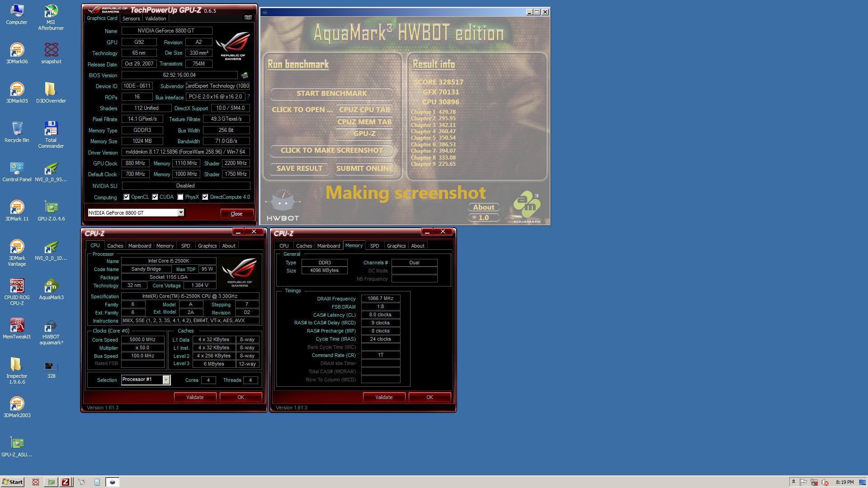868x488 pixels.
Task: Click the 8:19 PM taskbar clock
Action: pyautogui.click(x=844, y=482)
